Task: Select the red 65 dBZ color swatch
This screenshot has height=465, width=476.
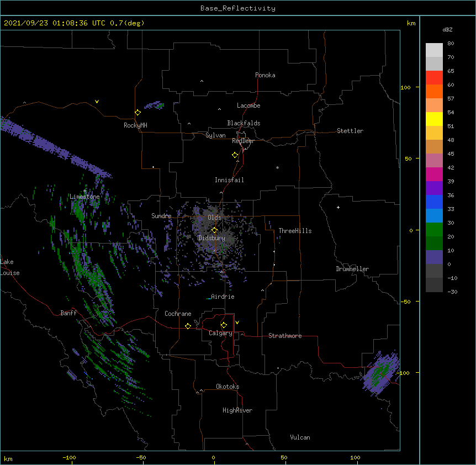Action: [x=434, y=78]
